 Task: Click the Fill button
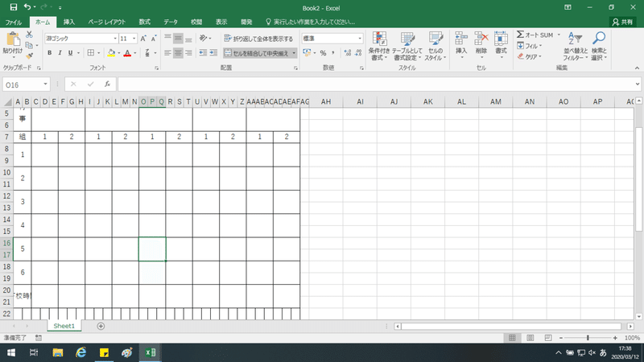(530, 46)
